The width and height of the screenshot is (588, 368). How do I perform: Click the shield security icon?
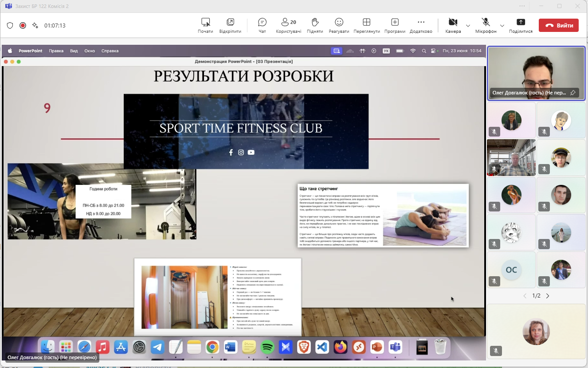[x=10, y=25]
